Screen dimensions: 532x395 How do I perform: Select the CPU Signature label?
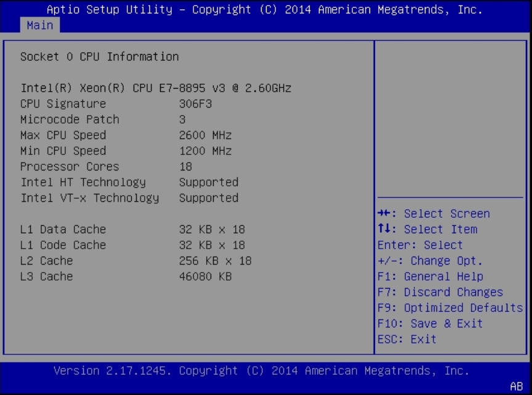point(63,104)
